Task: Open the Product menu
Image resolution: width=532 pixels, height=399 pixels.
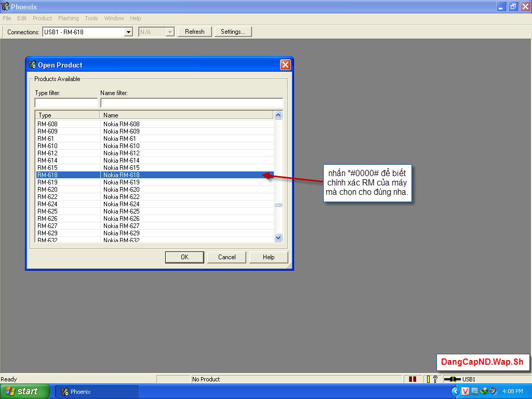Action: [x=43, y=18]
